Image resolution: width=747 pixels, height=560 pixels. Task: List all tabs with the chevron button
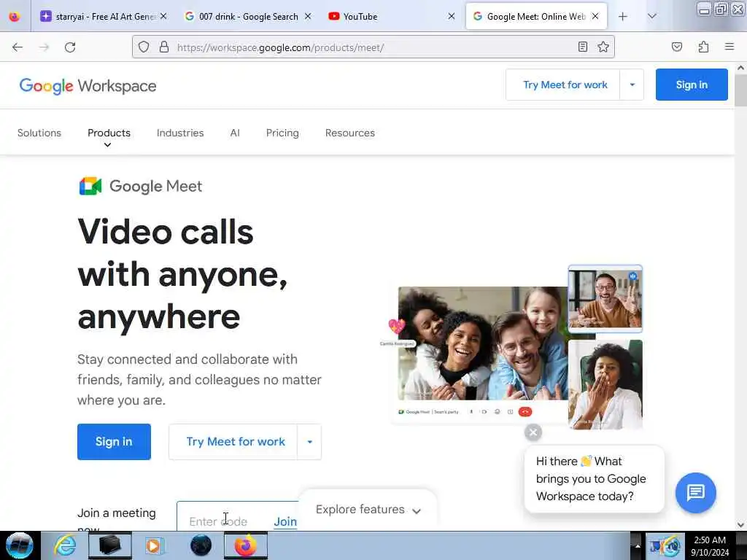click(x=652, y=17)
